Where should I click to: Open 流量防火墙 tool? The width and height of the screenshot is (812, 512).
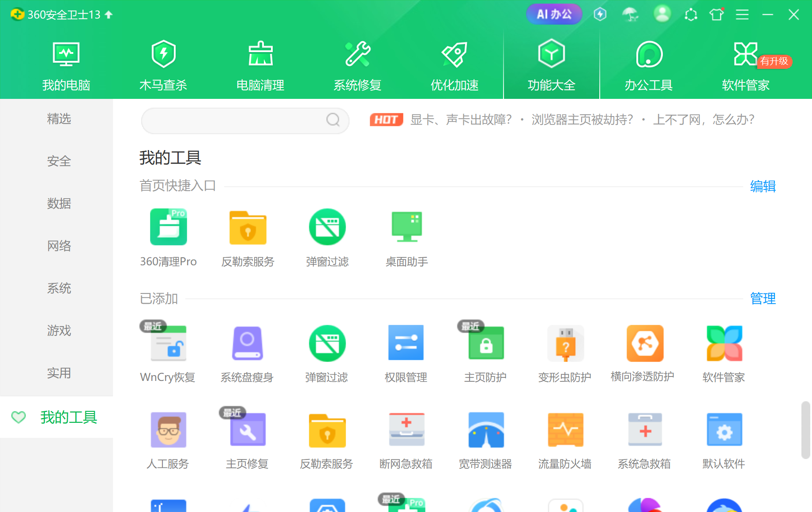point(566,430)
